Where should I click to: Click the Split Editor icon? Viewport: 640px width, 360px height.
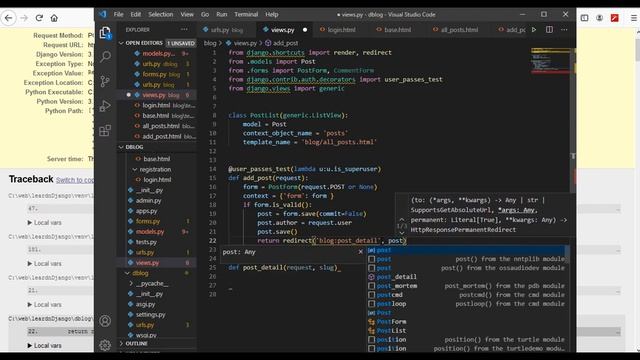point(549,29)
